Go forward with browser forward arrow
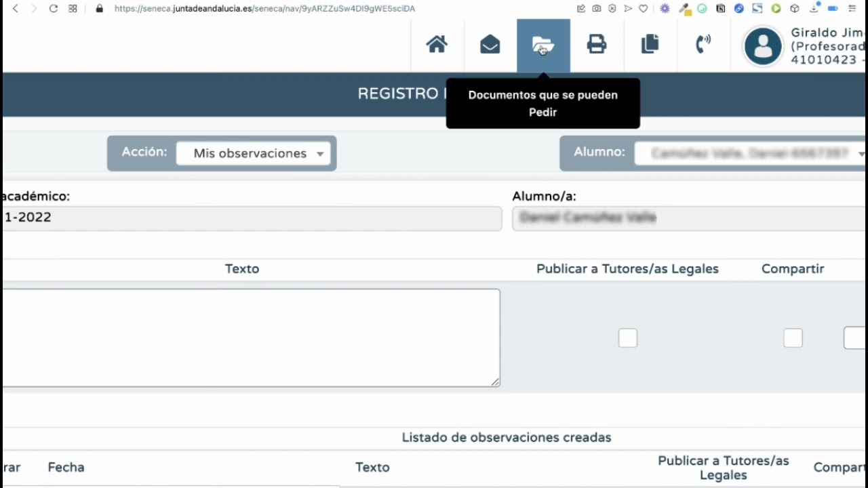 click(34, 9)
